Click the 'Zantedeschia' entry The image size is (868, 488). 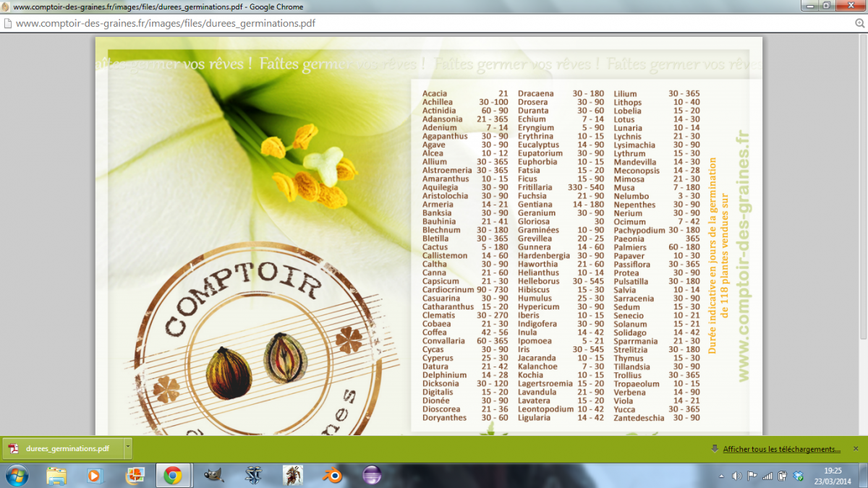point(638,418)
